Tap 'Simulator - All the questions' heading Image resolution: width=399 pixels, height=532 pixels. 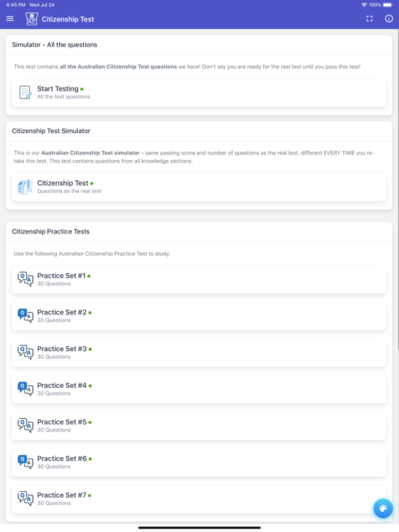tap(55, 45)
